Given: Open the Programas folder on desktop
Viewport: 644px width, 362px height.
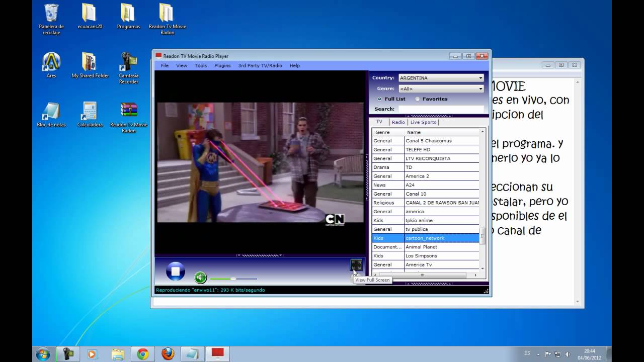Looking at the screenshot, I should click(x=128, y=17).
